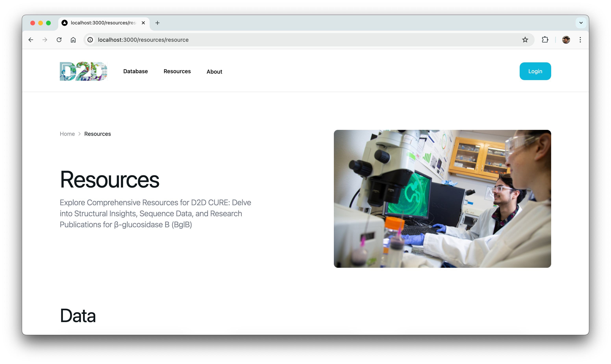
Task: Open the Resources nav menu
Action: (x=177, y=71)
